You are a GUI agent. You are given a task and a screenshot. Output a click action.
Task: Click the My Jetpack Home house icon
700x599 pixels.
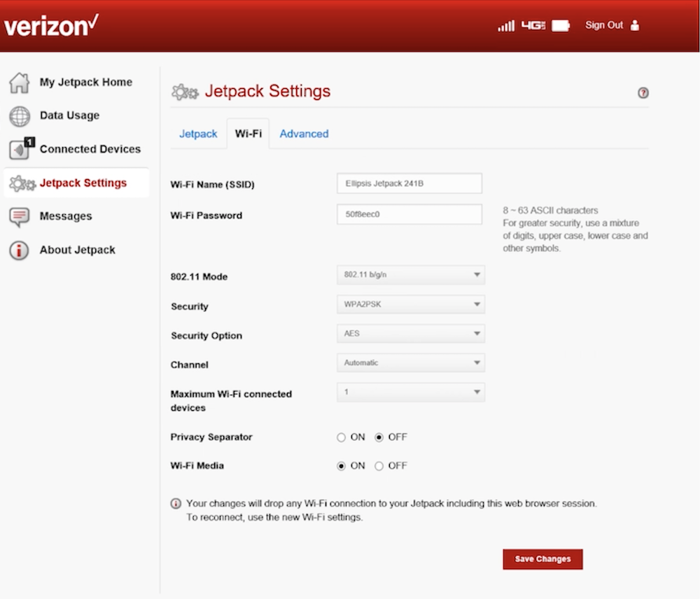(x=19, y=83)
